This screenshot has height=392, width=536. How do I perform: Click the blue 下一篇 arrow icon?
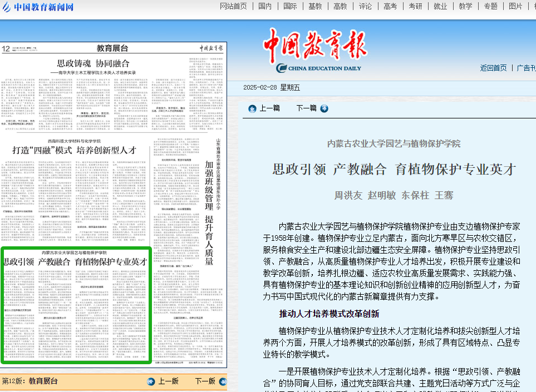tap(324, 108)
